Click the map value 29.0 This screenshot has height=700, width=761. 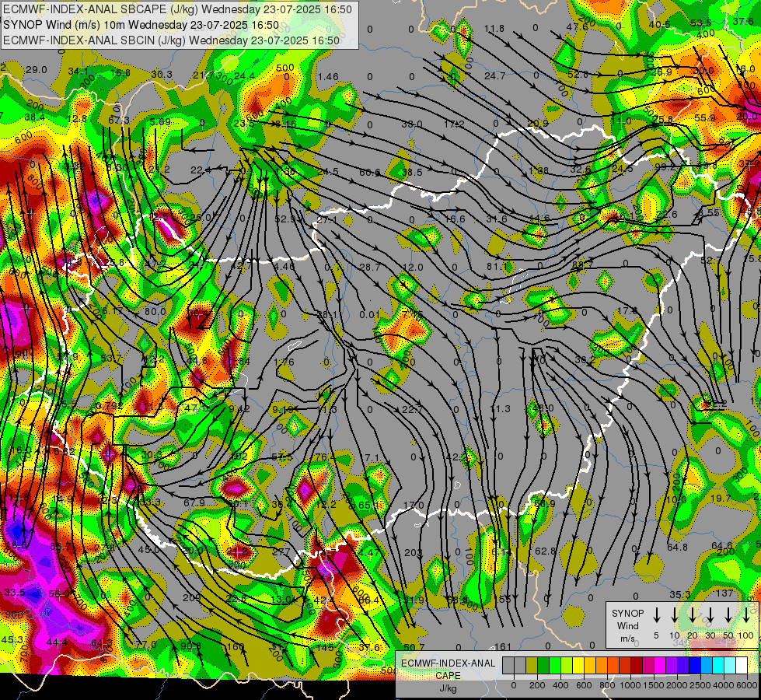pyautogui.click(x=36, y=70)
